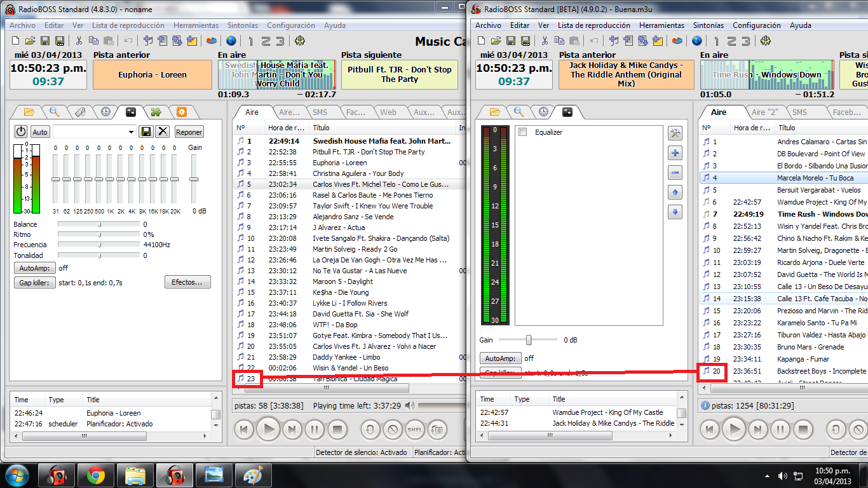This screenshot has height=488, width=868.
Task: Toggle Gap killer in left window
Action: (x=35, y=283)
